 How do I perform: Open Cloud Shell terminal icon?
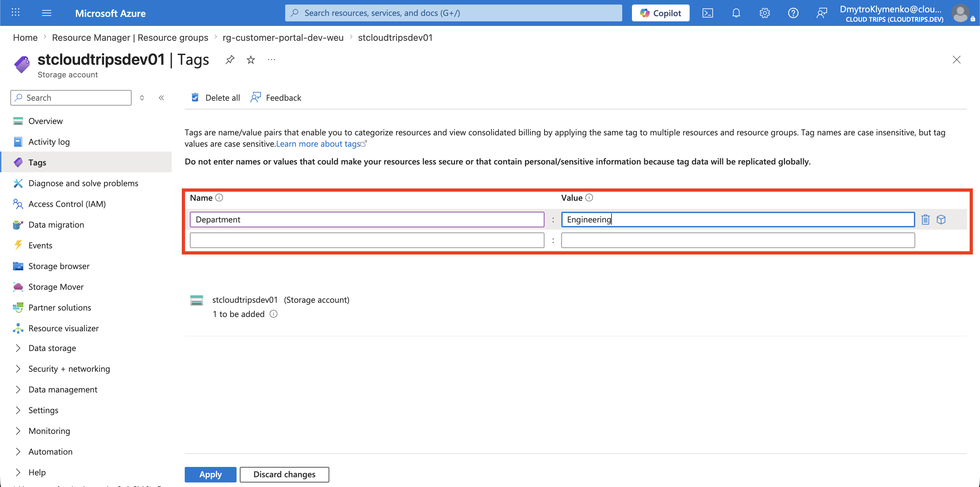click(707, 13)
